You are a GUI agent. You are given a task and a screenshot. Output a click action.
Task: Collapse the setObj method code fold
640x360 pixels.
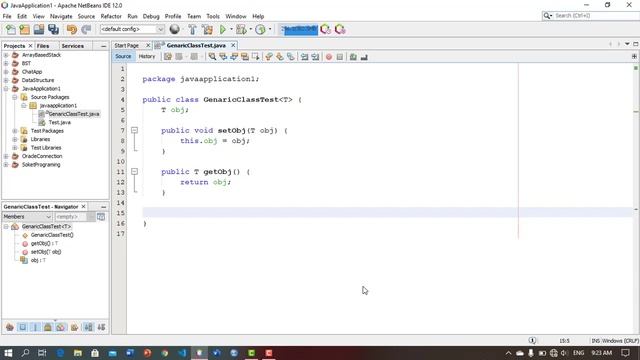(134, 130)
